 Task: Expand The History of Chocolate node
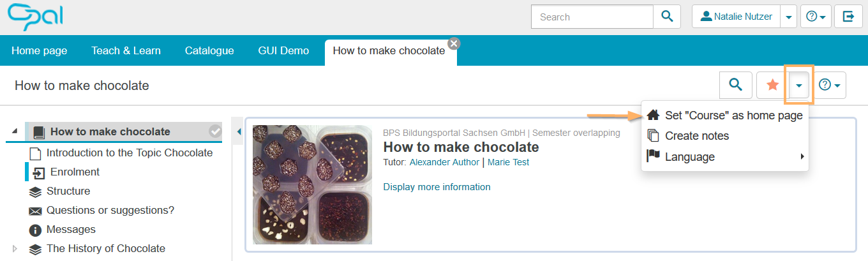point(15,249)
